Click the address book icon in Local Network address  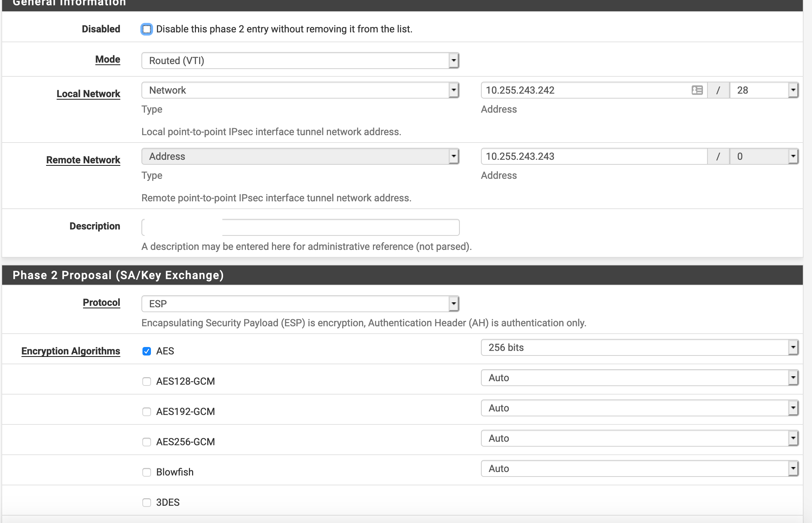tap(697, 90)
